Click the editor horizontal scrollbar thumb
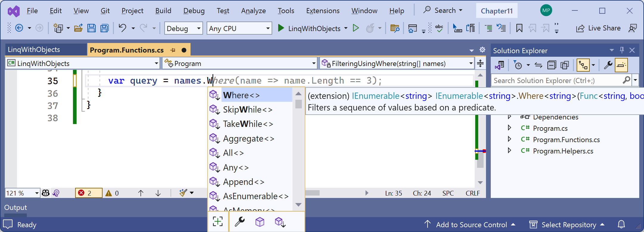The height and width of the screenshot is (232, 644). pos(312,193)
